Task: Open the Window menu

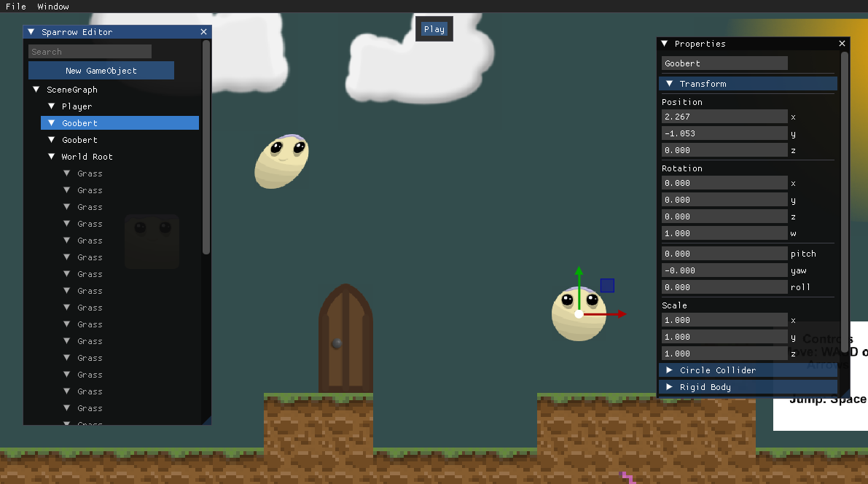Action: (53, 6)
